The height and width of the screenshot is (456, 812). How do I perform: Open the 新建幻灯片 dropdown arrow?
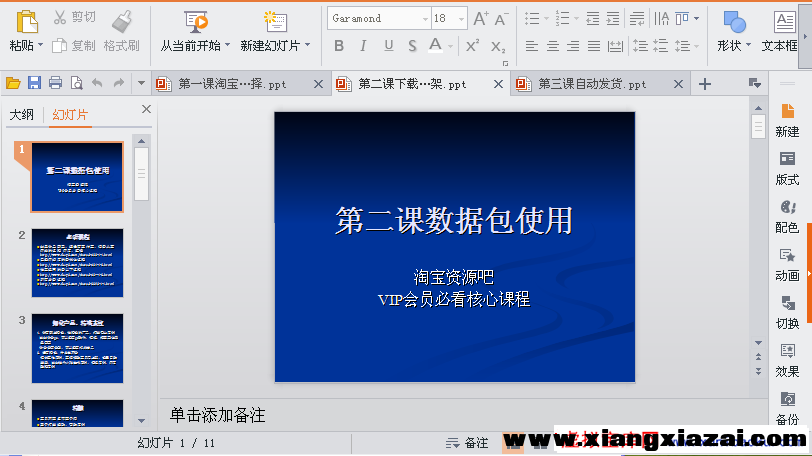coord(308,46)
